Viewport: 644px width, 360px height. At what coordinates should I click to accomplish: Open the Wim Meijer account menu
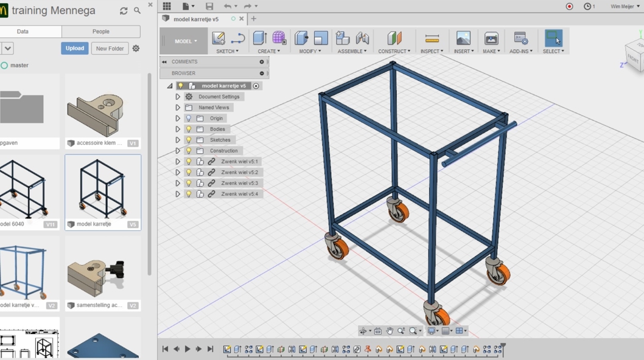tap(625, 6)
